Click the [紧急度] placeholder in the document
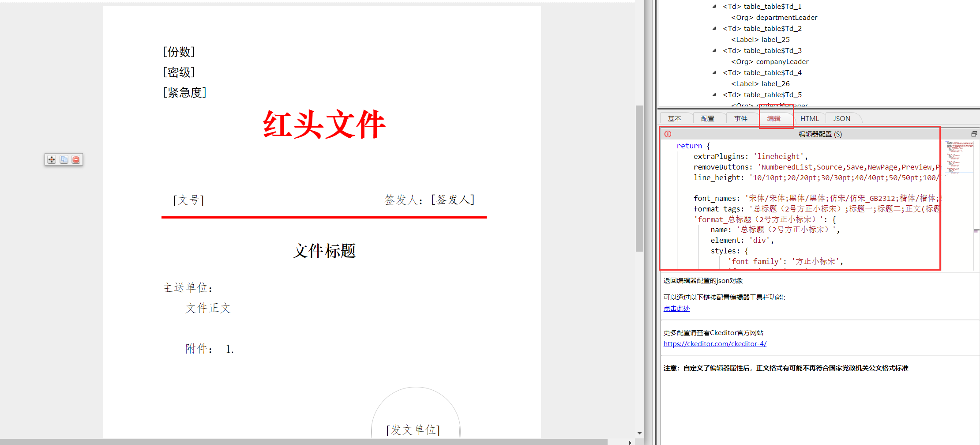 [184, 92]
